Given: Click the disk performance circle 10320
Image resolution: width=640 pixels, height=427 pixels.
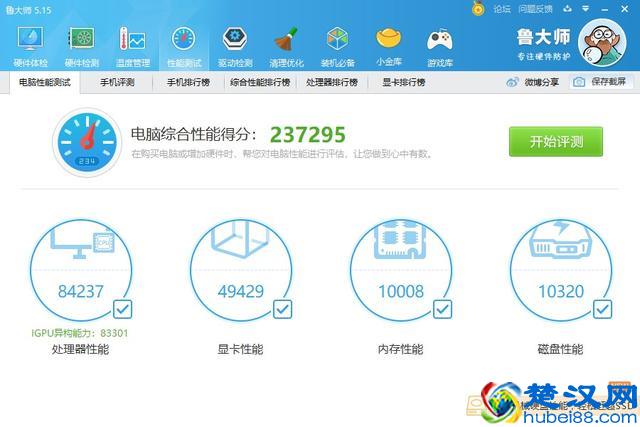Looking at the screenshot, I should pos(561,270).
